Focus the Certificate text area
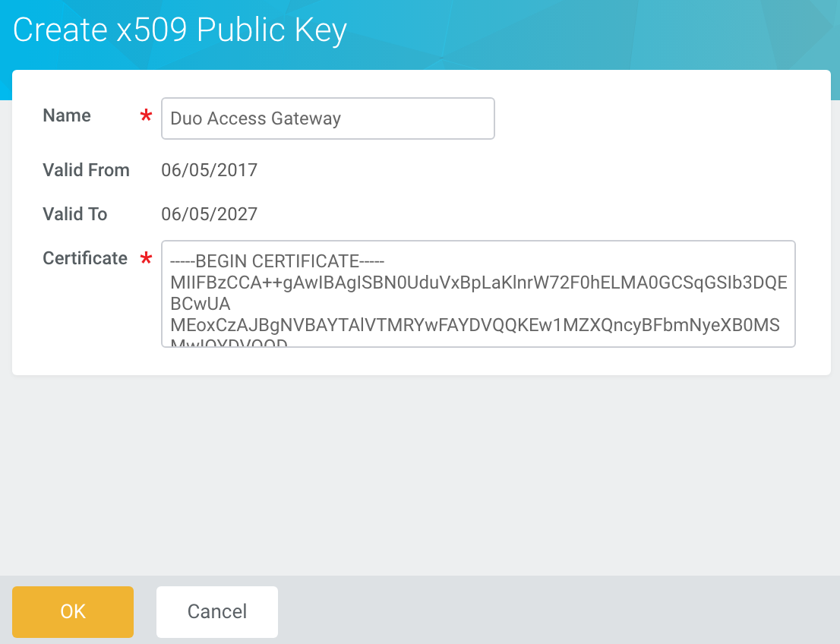 coord(478,294)
